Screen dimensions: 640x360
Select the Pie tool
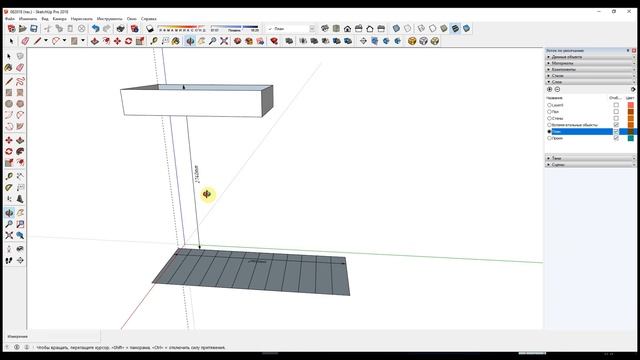[20, 127]
